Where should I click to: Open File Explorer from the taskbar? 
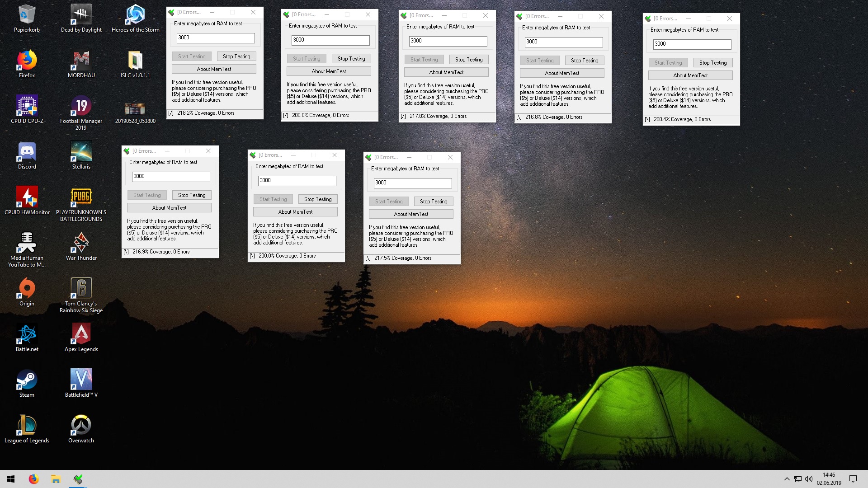point(56,479)
